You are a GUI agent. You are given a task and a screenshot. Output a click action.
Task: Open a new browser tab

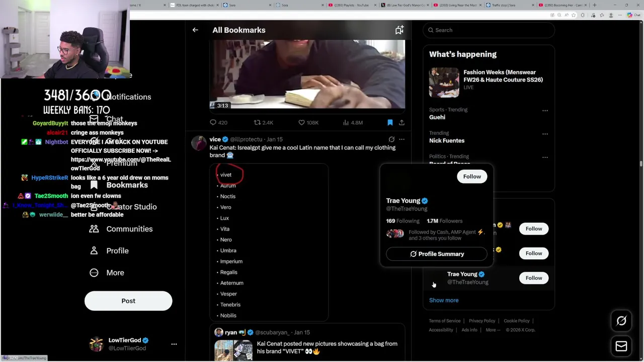point(594,5)
